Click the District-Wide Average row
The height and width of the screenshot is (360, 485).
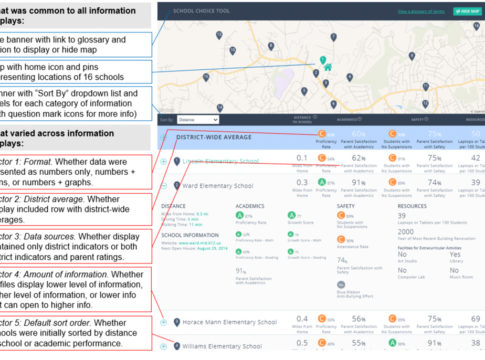[321, 137]
